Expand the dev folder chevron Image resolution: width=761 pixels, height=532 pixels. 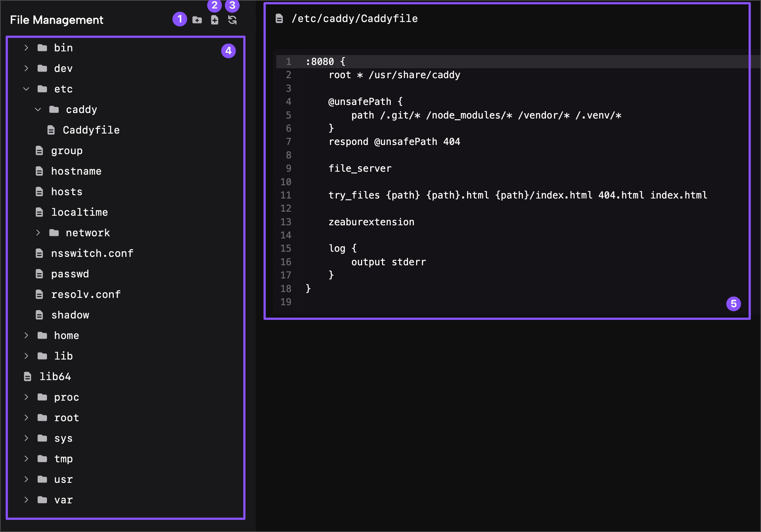(x=26, y=68)
